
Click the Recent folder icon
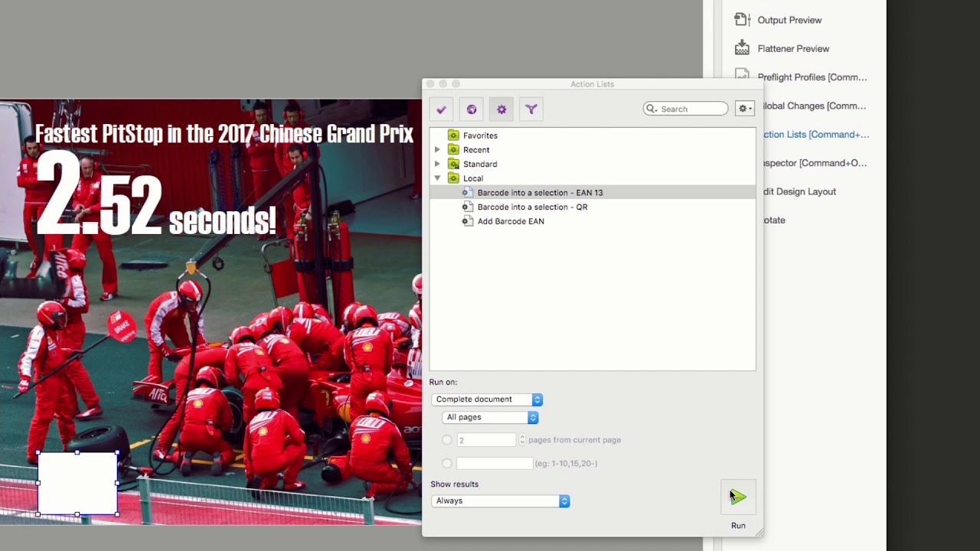(x=453, y=150)
